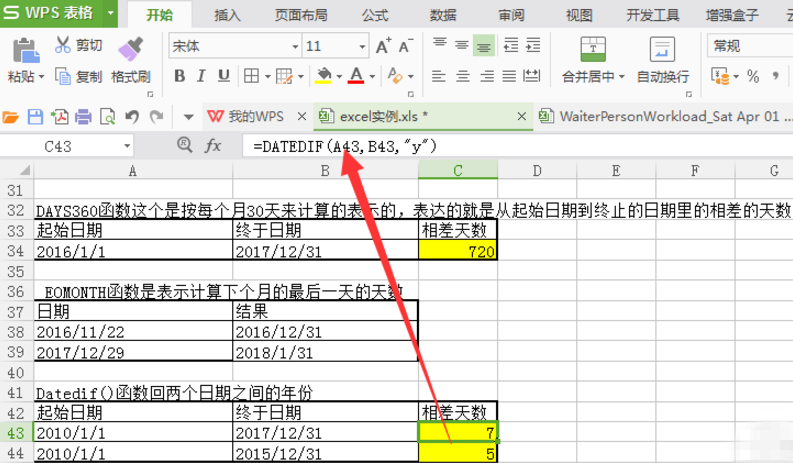Decrease font size with A- icon

point(406,46)
